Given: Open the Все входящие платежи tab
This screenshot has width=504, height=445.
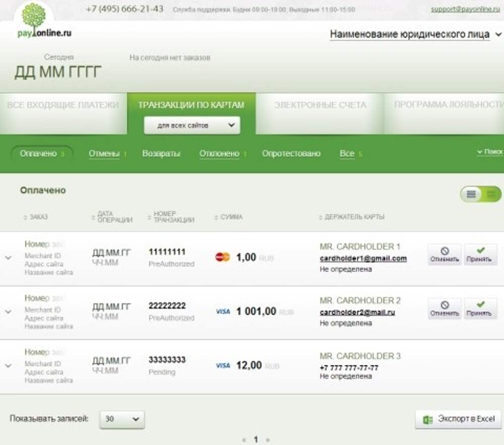Looking at the screenshot, I should (63, 105).
